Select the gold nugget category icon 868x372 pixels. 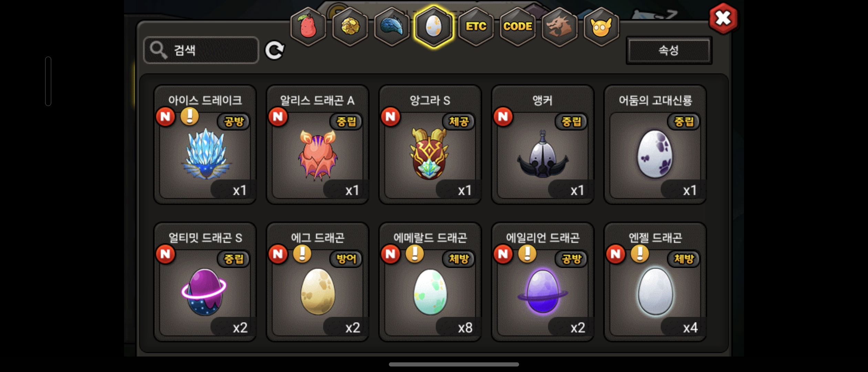coord(350,27)
